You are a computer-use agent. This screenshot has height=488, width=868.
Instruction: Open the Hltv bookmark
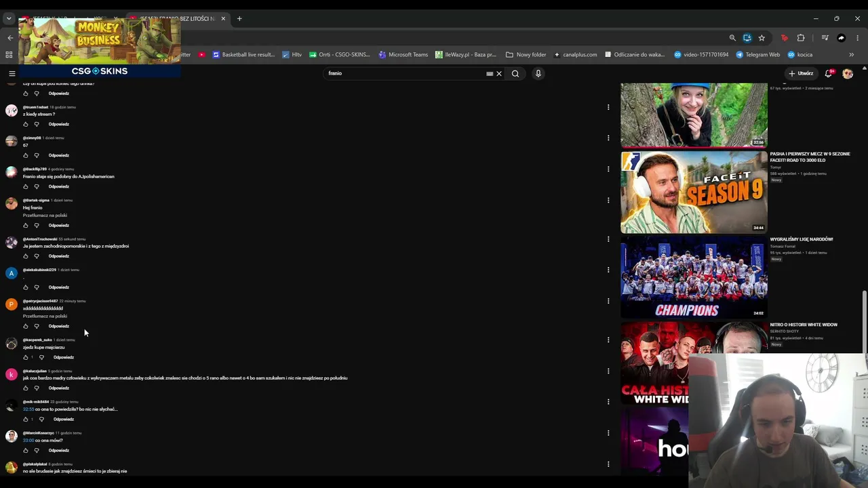(292, 55)
